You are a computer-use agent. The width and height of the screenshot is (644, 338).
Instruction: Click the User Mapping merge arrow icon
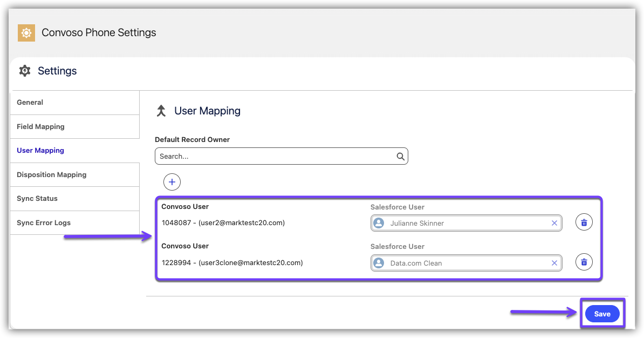tap(161, 111)
